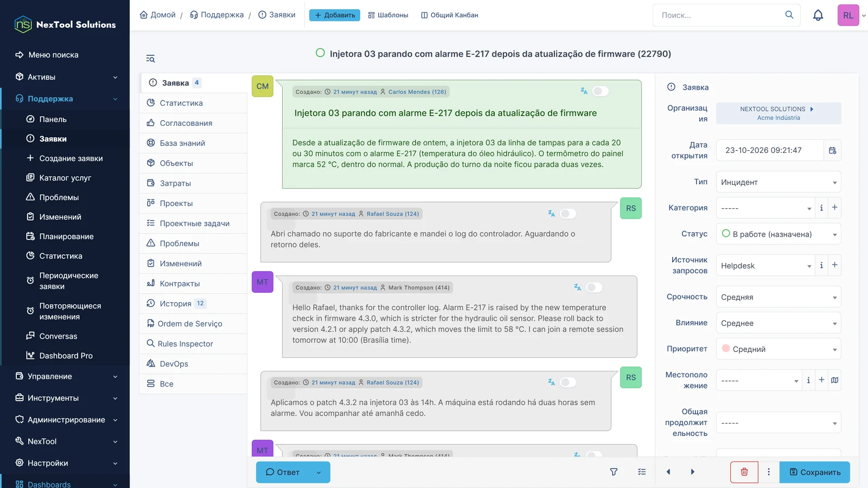The image size is (868, 488).
Task: Click the checklist view icon near filter
Action: (x=642, y=472)
